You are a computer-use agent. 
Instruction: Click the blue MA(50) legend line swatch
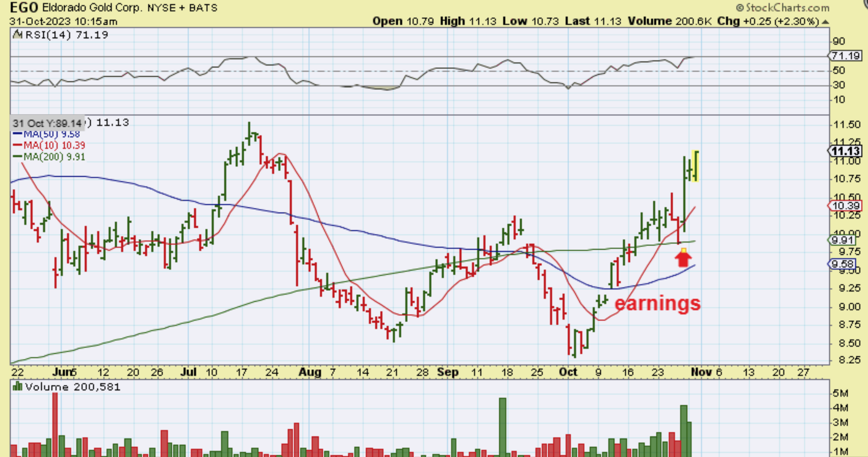point(17,134)
